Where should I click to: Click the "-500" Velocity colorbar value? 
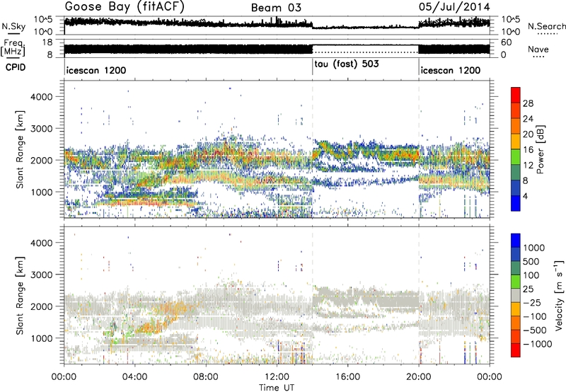pyautogui.click(x=535, y=330)
